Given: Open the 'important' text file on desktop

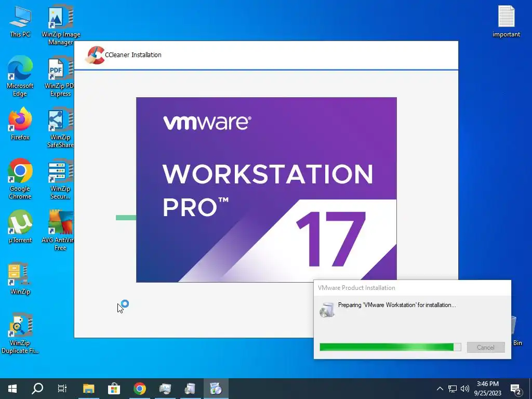Looking at the screenshot, I should coord(506,21).
